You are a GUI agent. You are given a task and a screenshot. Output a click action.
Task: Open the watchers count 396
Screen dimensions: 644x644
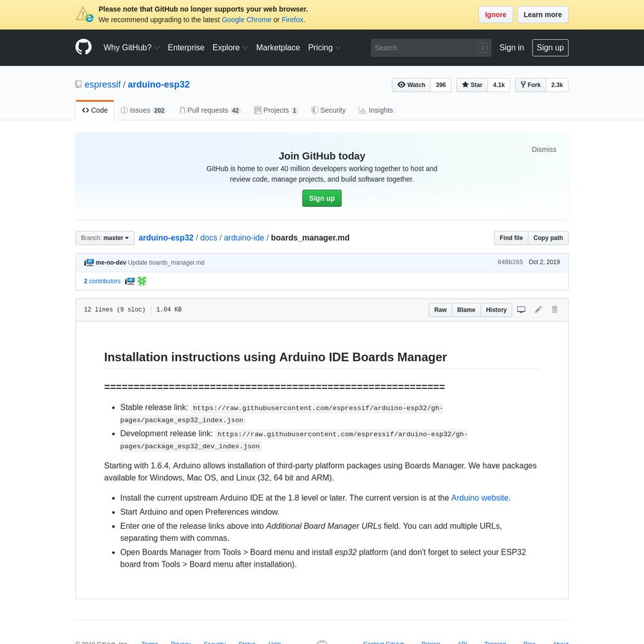coord(440,85)
